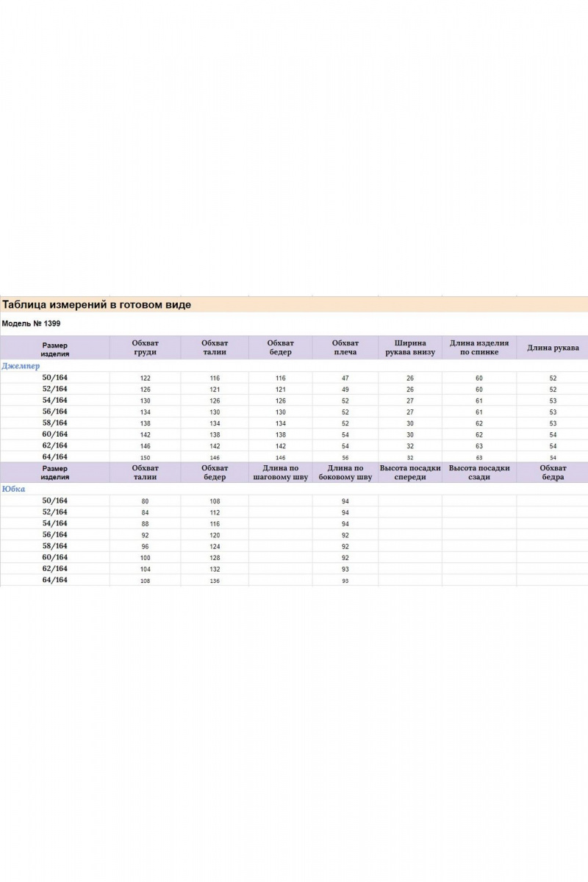Click the "Джемпер" section label

coord(21,365)
